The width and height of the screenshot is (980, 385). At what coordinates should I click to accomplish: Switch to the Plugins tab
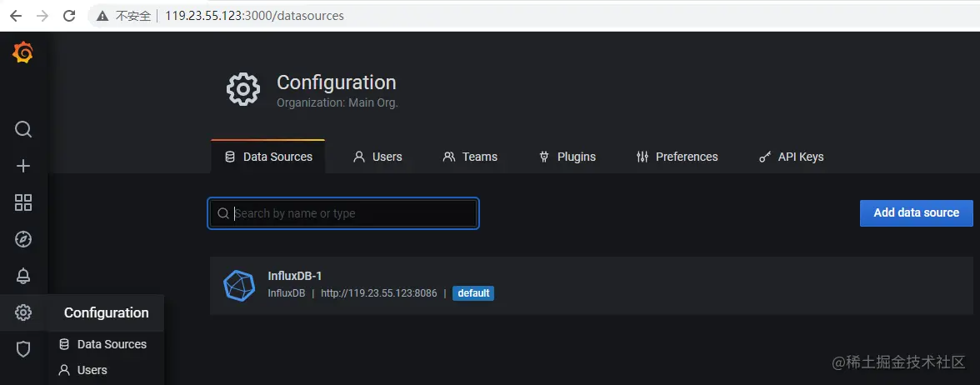(x=567, y=157)
